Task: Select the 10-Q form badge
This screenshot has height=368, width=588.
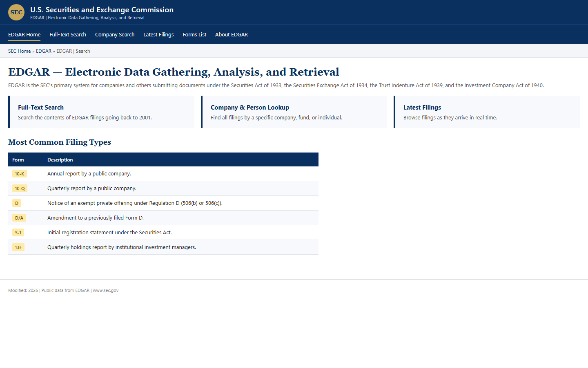Action: pos(20,188)
